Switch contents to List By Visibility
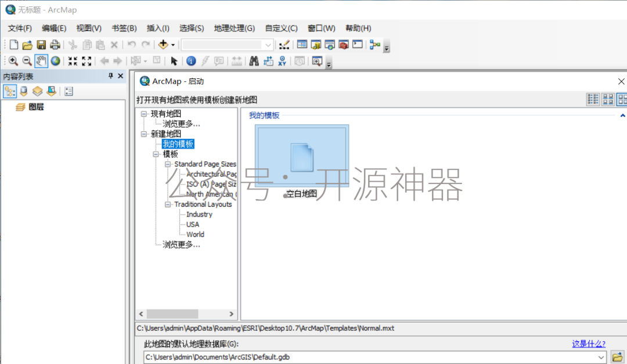Viewport: 627px width, 364px height. (38, 91)
